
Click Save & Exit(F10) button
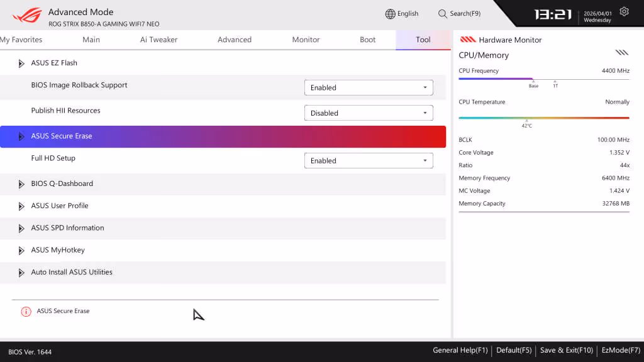567,351
